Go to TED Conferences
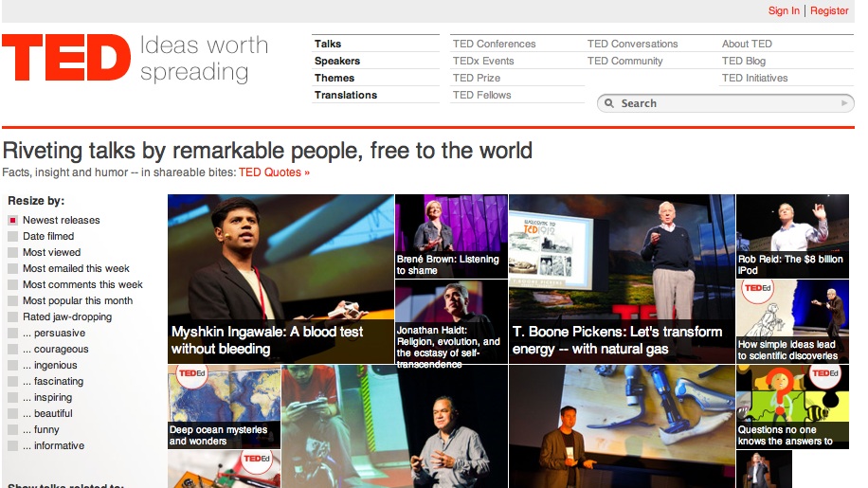The width and height of the screenshot is (868, 488). [x=494, y=44]
